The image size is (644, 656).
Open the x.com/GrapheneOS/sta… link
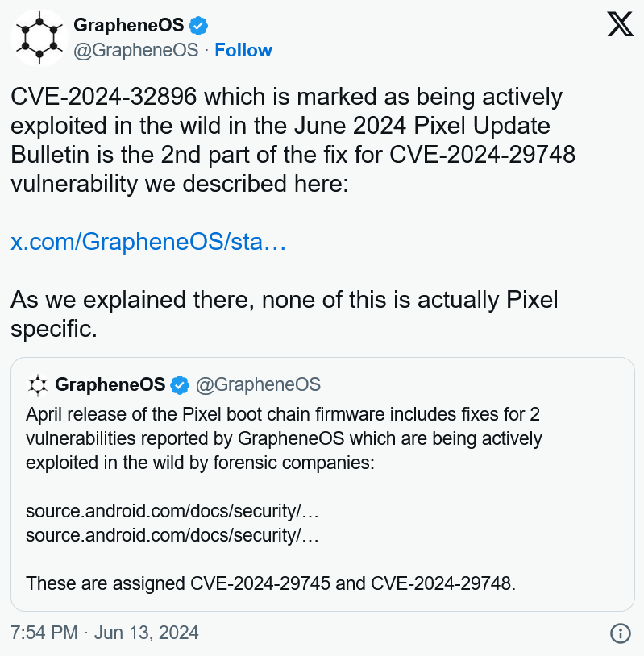click(x=148, y=242)
